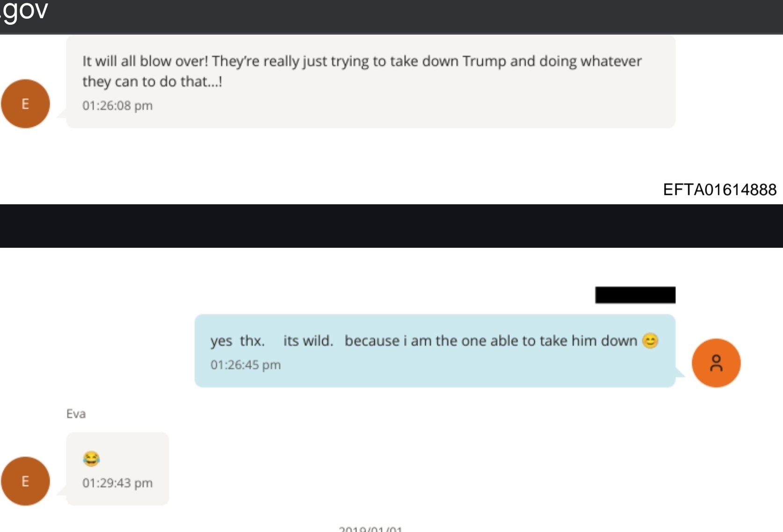
Task: Click the 01:26:45 pm timestamp
Action: (246, 365)
